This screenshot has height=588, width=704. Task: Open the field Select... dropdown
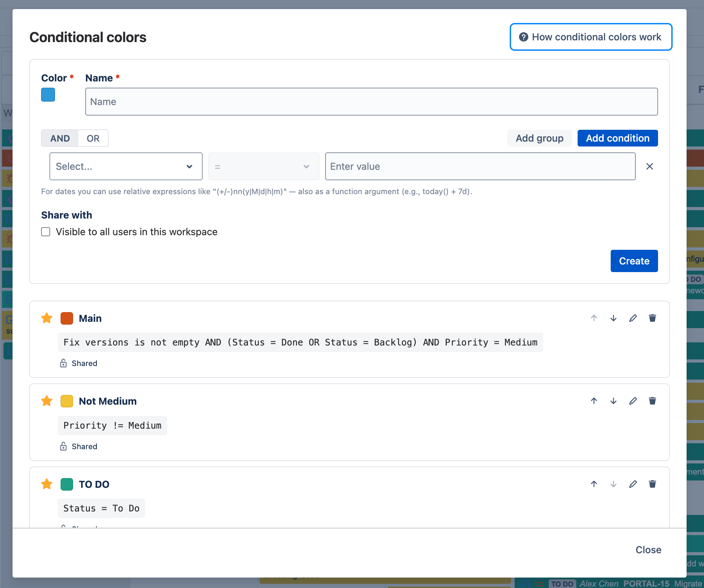(x=126, y=166)
